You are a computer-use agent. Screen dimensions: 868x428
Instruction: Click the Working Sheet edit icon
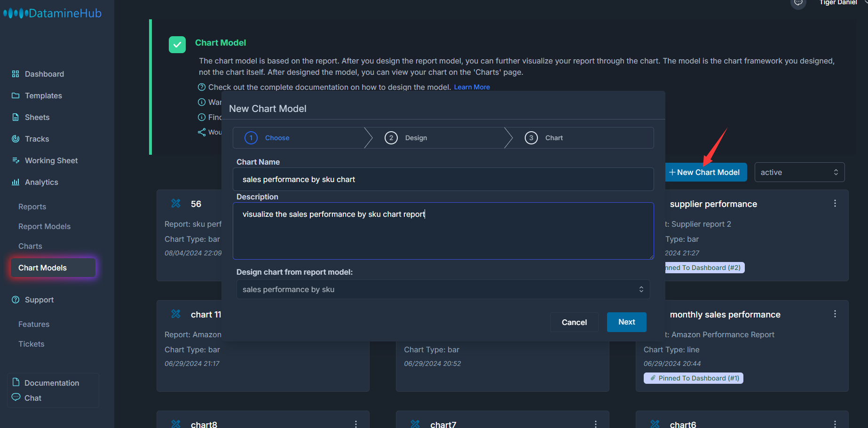[x=16, y=160]
